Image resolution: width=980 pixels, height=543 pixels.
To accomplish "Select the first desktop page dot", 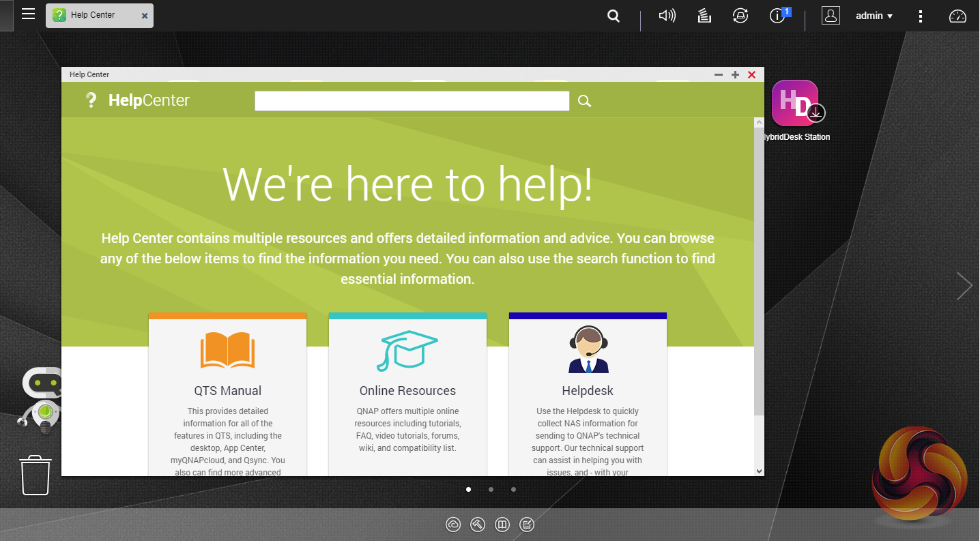I will 468,489.
